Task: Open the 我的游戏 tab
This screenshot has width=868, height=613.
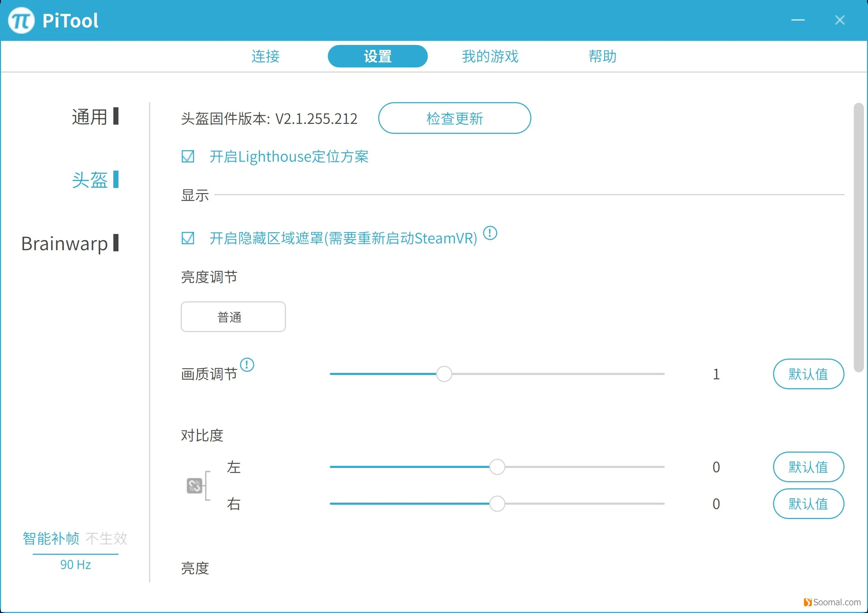Action: [490, 56]
